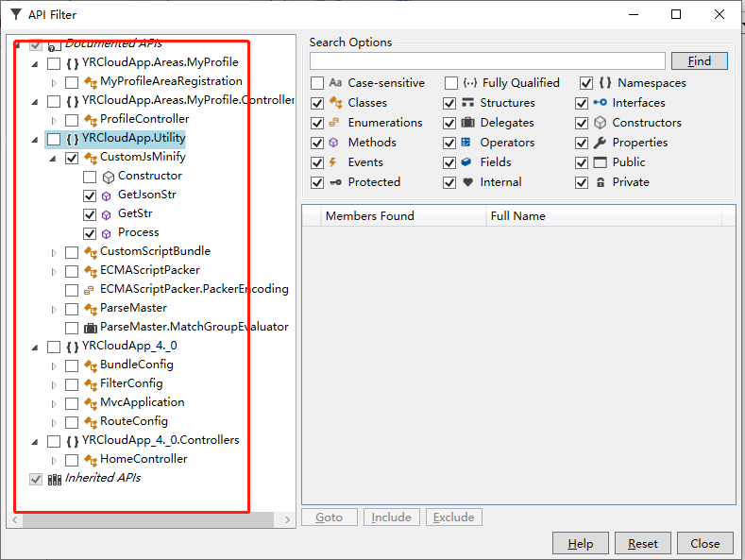This screenshot has height=560, width=745.
Task: Click the CustomJsMinify class icon
Action: 91,157
